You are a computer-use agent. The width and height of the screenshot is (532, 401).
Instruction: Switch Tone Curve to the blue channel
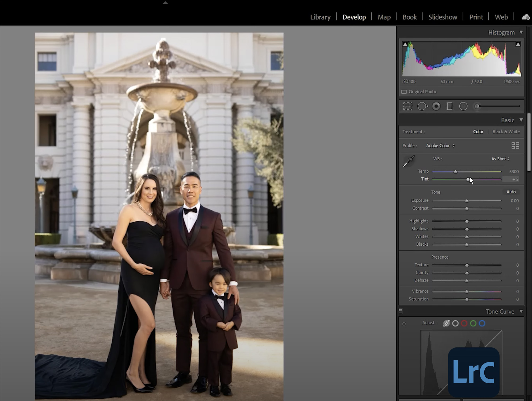click(482, 323)
